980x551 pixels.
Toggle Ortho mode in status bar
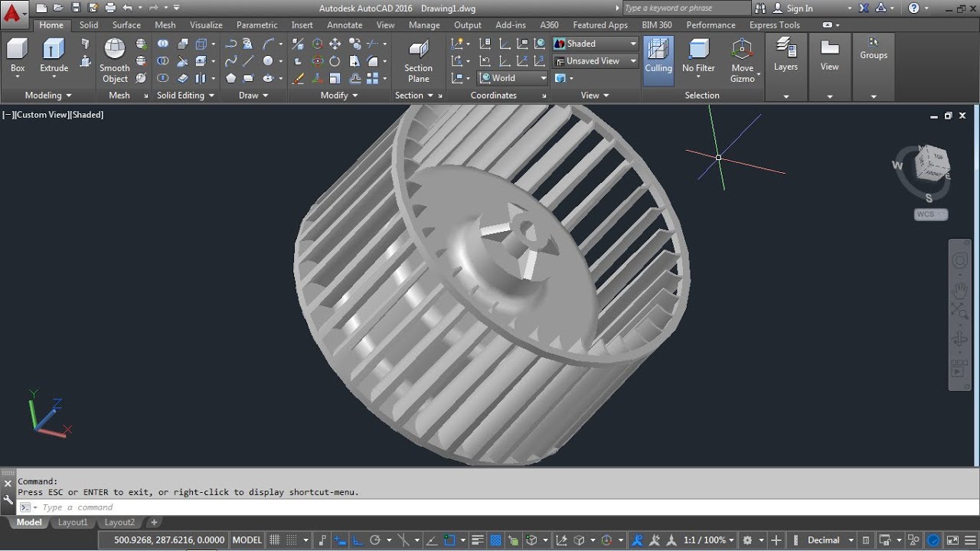click(x=357, y=540)
